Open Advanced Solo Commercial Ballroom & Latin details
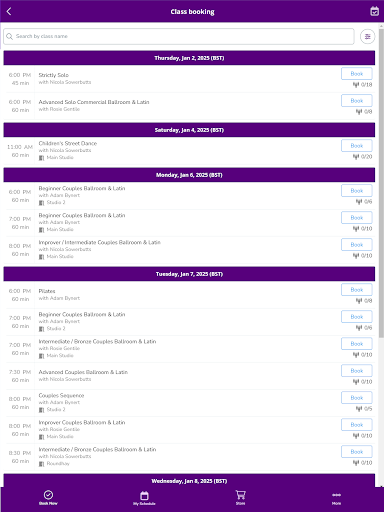The image size is (384, 512). click(94, 102)
